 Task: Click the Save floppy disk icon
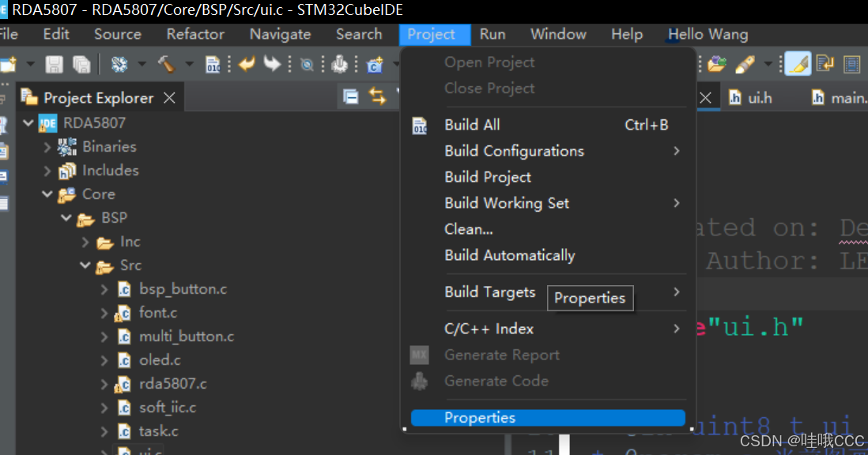coord(54,65)
